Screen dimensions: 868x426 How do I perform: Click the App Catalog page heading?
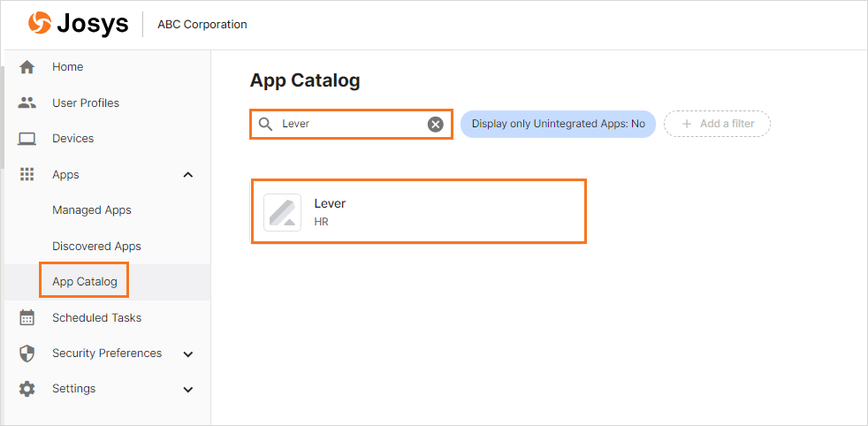point(305,80)
